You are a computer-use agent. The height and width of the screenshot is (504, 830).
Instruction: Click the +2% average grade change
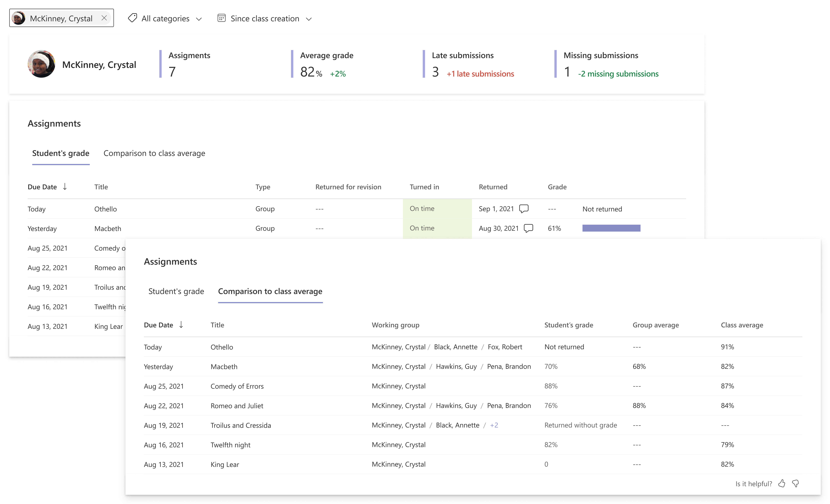[x=338, y=74]
